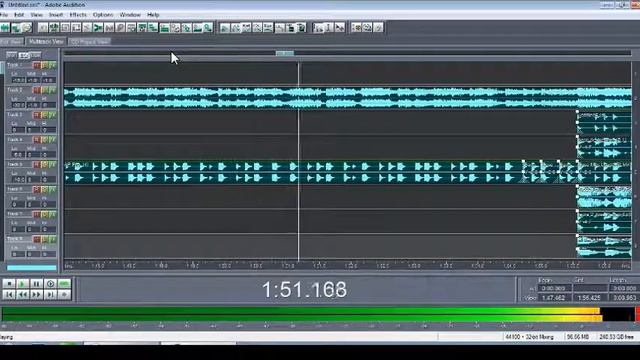Screen dimensions: 640x360
Task: Go to beginning of session
Action: tap(9, 294)
